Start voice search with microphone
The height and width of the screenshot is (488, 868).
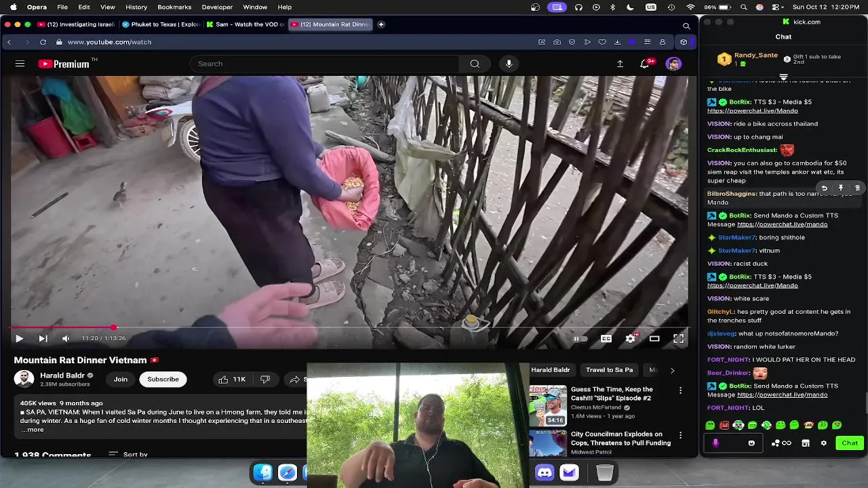(x=509, y=64)
